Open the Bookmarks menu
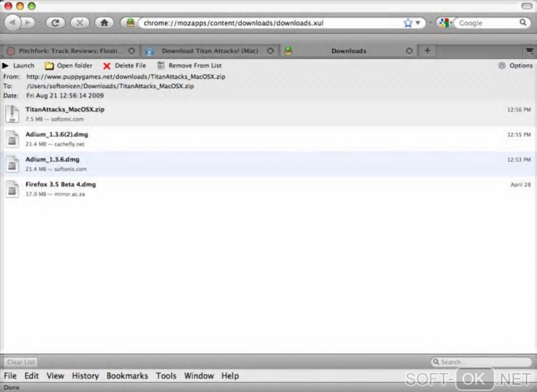This screenshot has width=537, height=392. coord(127,376)
